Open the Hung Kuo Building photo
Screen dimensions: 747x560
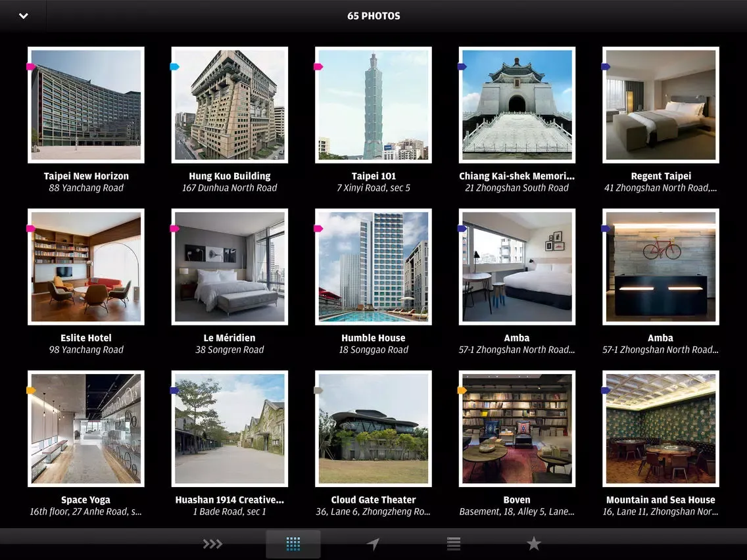(x=229, y=105)
